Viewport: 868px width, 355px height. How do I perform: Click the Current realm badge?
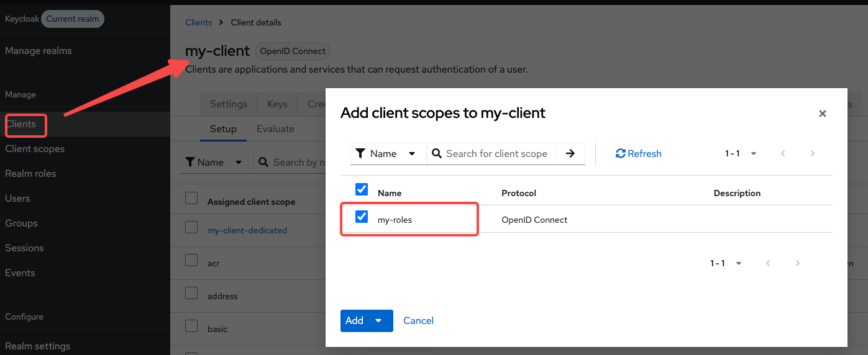tap(73, 19)
